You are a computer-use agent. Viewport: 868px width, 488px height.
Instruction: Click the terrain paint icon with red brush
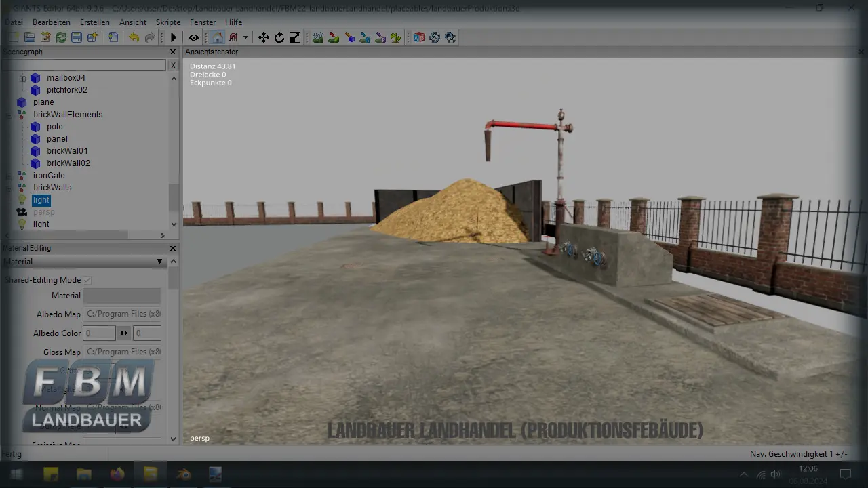pyautogui.click(x=334, y=37)
